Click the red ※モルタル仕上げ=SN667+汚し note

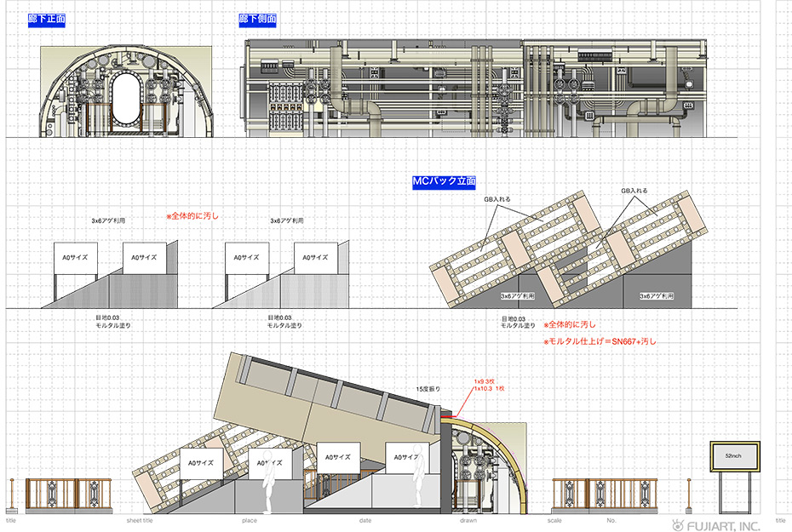tap(600, 341)
